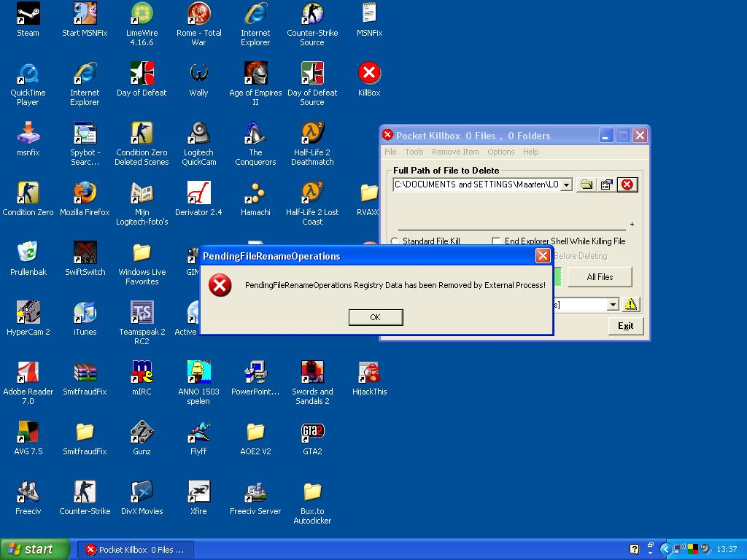Open the lower dropdown beside the warning icon
The image size is (747, 560).
(613, 304)
